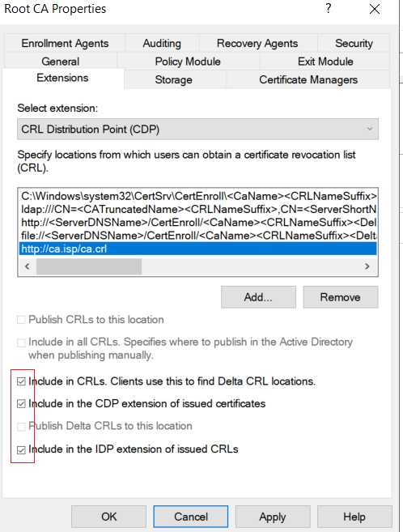Click the Add... button
This screenshot has height=532, width=403.
pyautogui.click(x=258, y=297)
